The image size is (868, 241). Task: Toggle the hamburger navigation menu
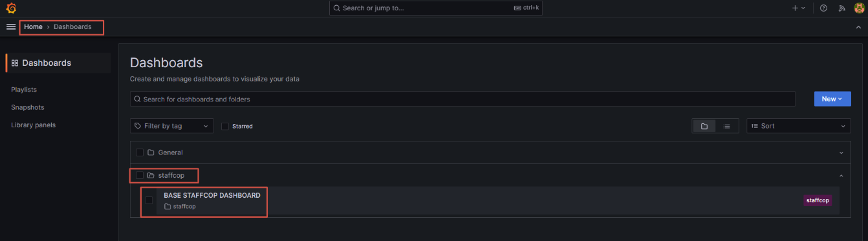[x=11, y=26]
